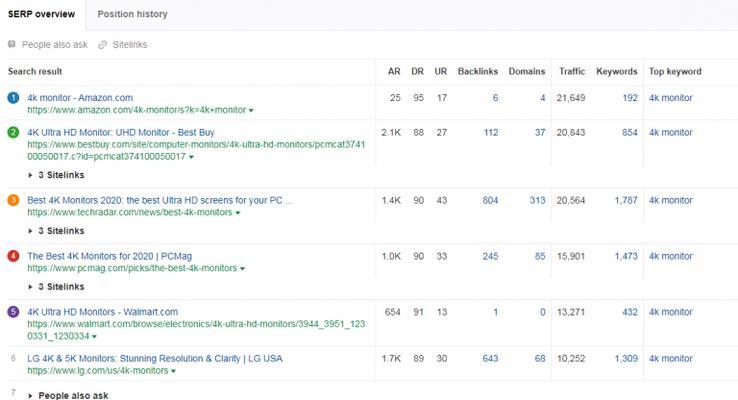Open The Best 4K Monitors PCMag result
The image size is (738, 400).
pos(110,256)
